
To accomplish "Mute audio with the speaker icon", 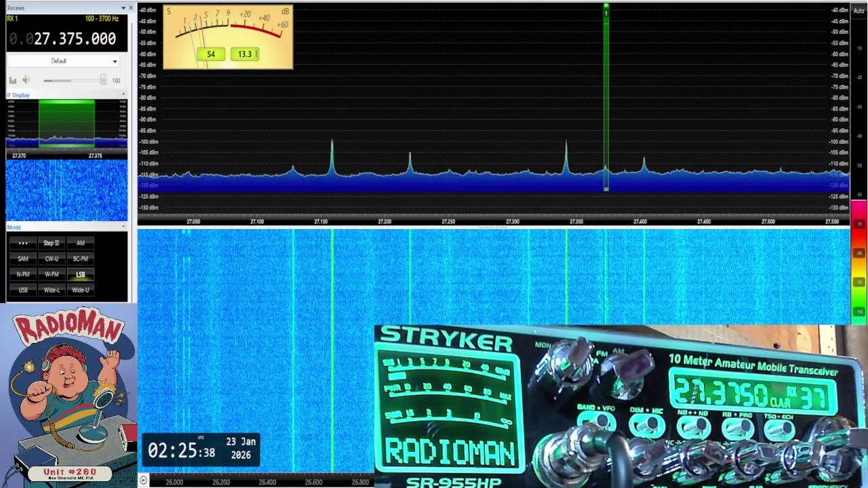I will (26, 81).
